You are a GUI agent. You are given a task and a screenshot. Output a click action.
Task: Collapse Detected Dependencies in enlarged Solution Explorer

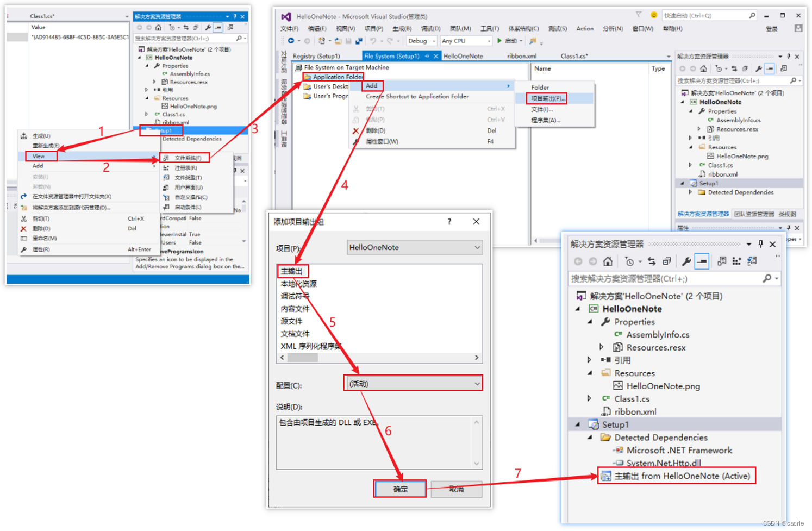tap(590, 437)
